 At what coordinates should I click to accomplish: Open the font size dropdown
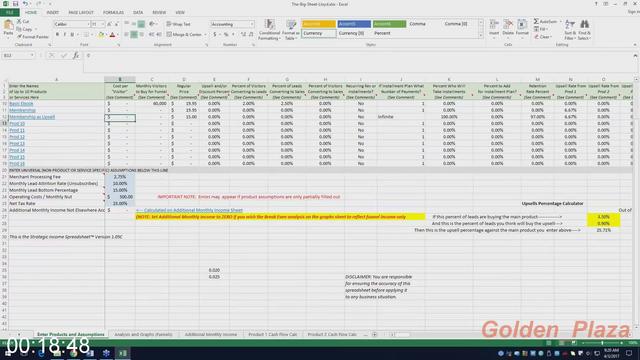point(102,24)
